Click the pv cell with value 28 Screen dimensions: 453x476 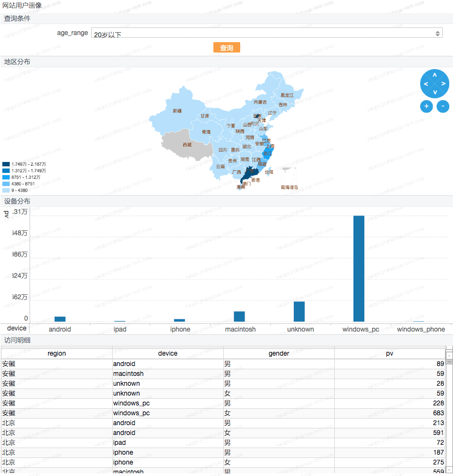tap(390, 384)
